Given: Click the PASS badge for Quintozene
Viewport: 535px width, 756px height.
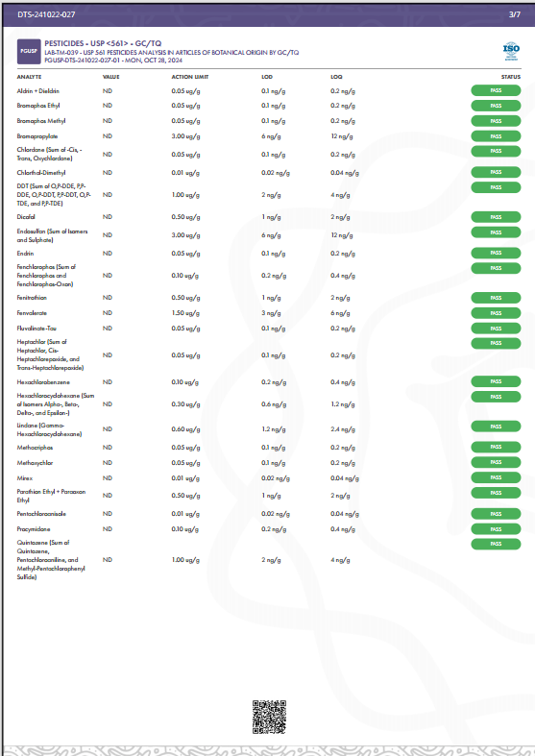Looking at the screenshot, I should click(x=496, y=544).
